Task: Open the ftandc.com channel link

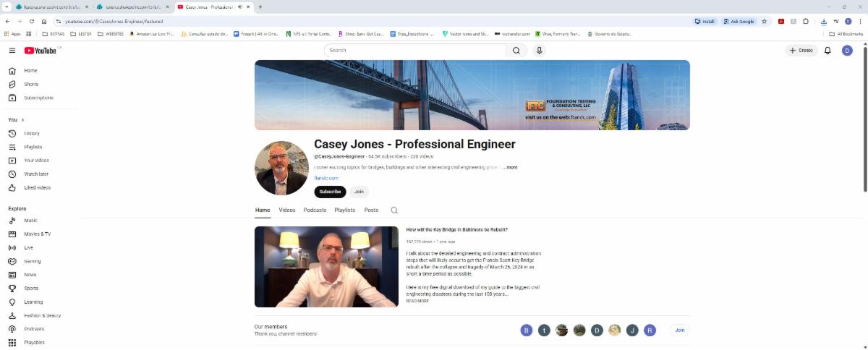Action: (326, 178)
